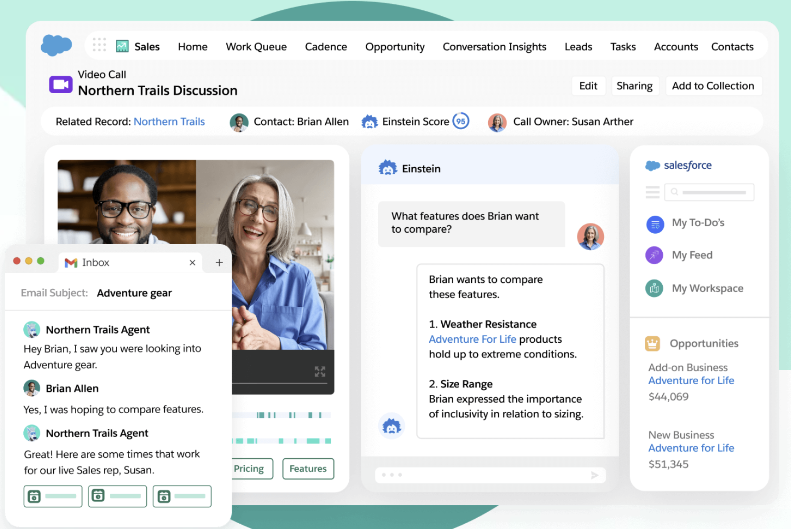Image resolution: width=791 pixels, height=529 pixels.
Task: Click Brian Allen contact avatar in header
Action: [239, 122]
